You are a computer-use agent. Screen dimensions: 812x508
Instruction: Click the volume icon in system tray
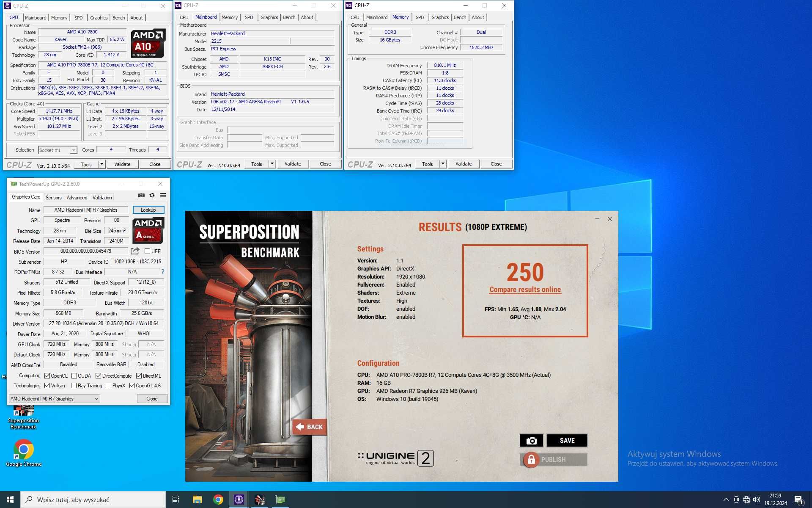click(757, 500)
